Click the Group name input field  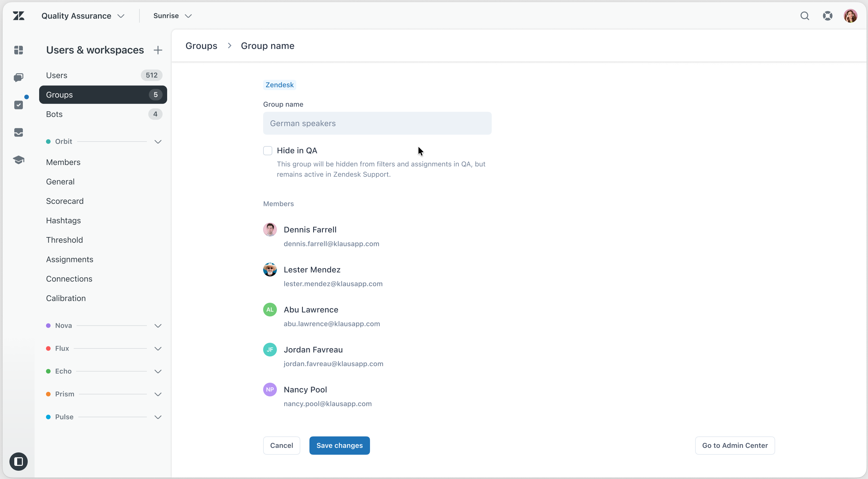click(x=377, y=123)
